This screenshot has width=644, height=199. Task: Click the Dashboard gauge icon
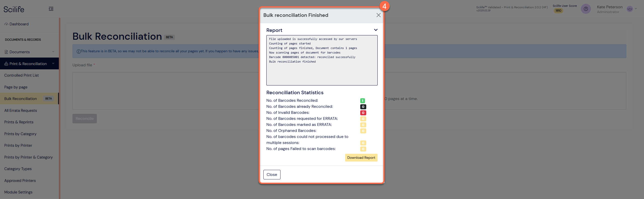click(6, 24)
